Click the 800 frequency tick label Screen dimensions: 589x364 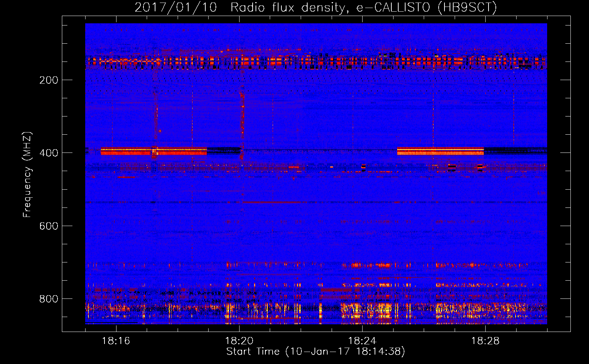coord(49,299)
